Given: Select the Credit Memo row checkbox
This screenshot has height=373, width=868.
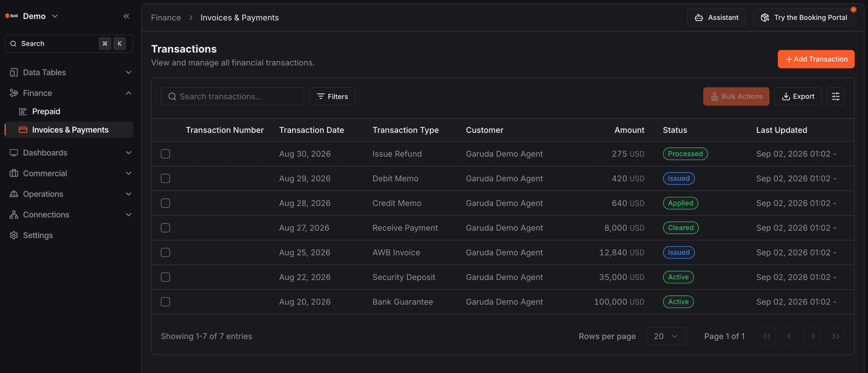Looking at the screenshot, I should (x=165, y=203).
